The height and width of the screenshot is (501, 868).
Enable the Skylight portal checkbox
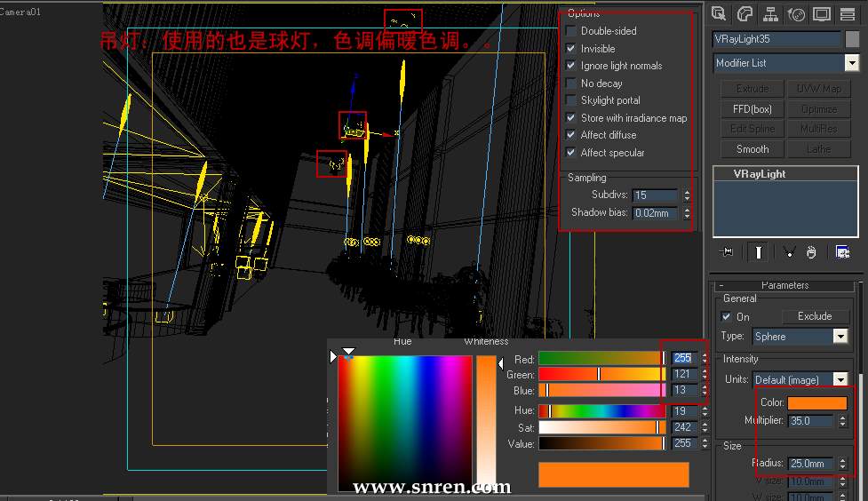[x=571, y=100]
